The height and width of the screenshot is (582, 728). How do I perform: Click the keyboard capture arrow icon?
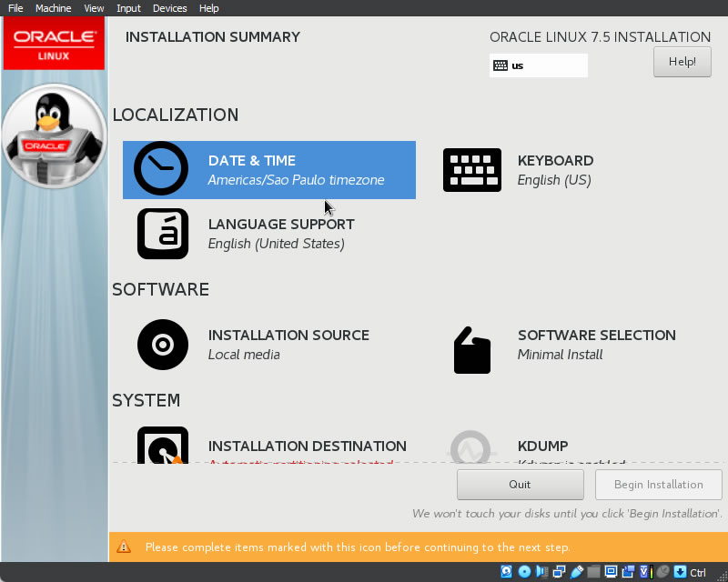680,571
